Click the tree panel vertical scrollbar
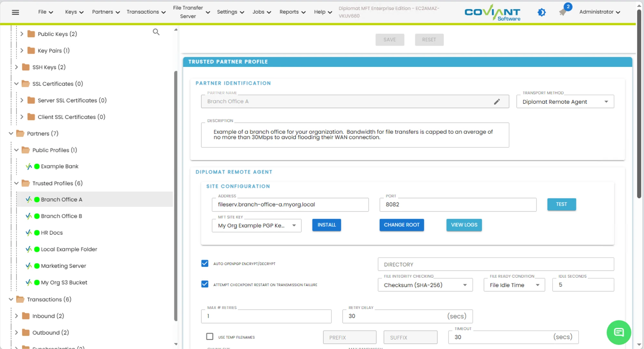The width and height of the screenshot is (644, 349). tap(176, 196)
